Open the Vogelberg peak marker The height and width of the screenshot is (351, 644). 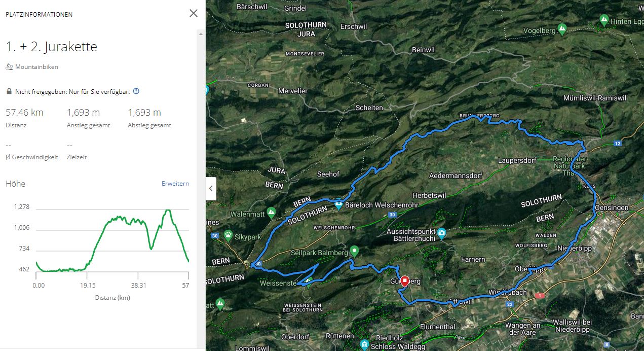[x=561, y=28]
